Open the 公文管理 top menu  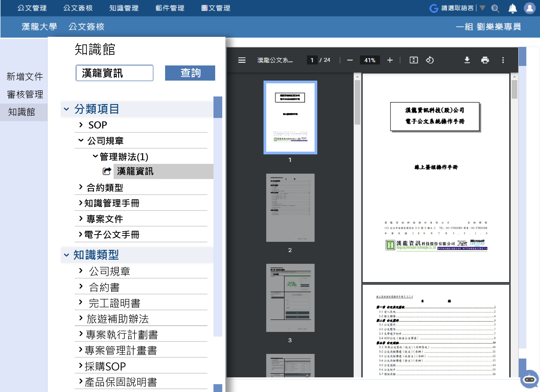(x=32, y=8)
